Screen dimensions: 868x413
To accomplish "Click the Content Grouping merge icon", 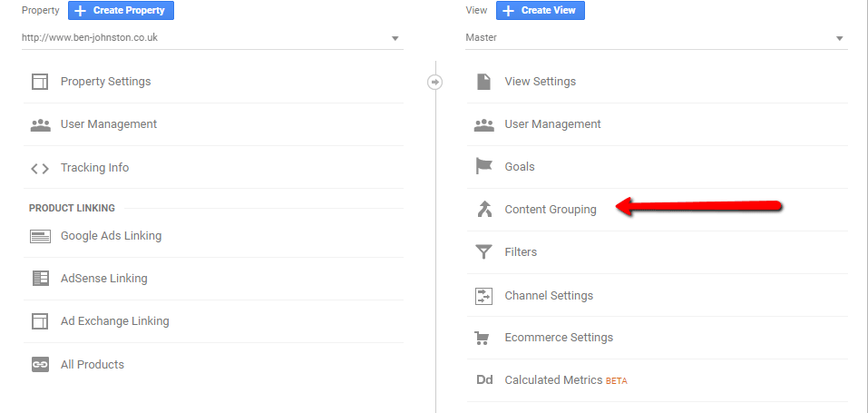I will coord(484,209).
